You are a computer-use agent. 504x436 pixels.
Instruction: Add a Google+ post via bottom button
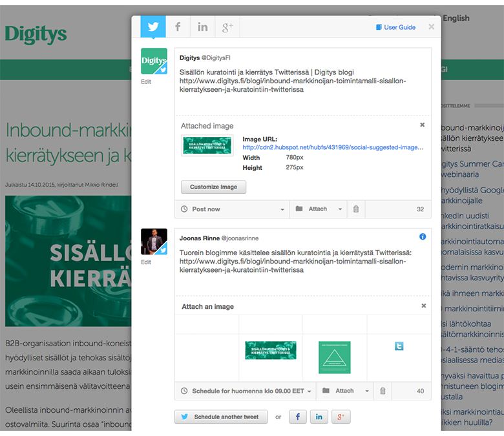tap(341, 417)
